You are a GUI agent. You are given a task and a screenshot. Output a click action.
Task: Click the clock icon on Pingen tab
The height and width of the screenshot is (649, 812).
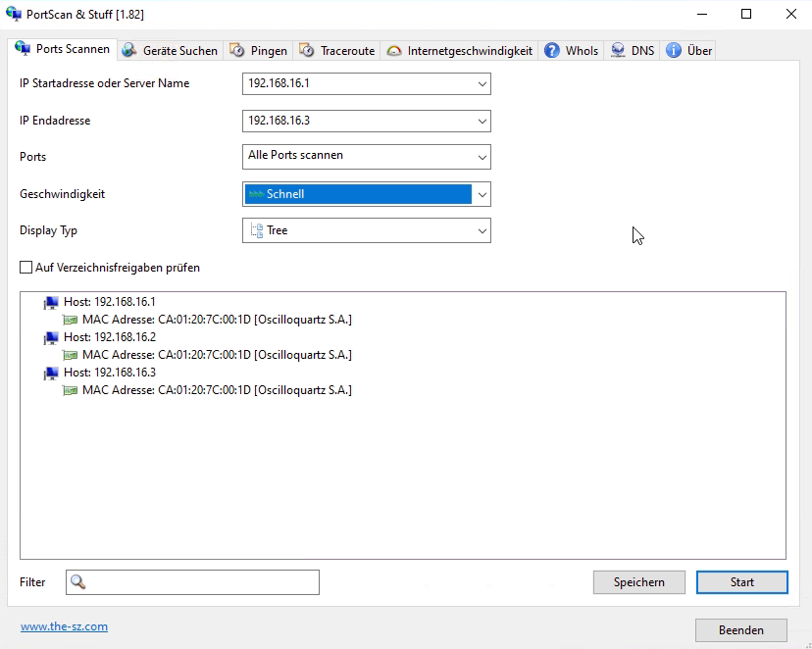coord(237,50)
